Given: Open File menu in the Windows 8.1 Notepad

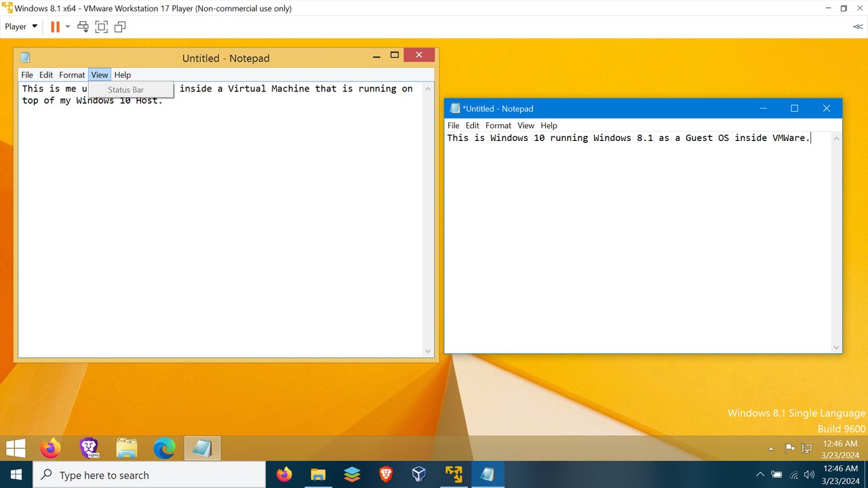Looking at the screenshot, I should pos(27,75).
